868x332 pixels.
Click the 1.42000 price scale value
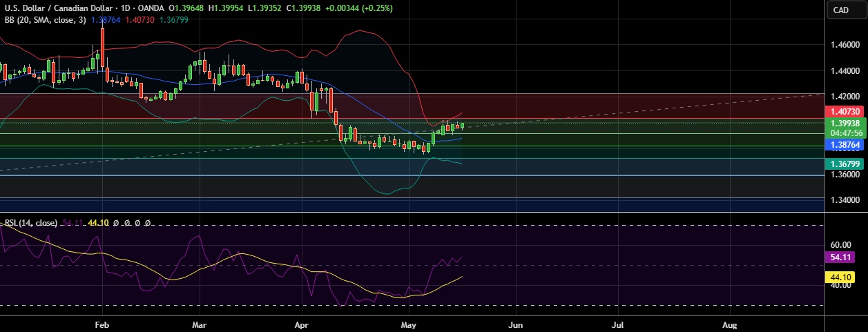pyautogui.click(x=845, y=97)
